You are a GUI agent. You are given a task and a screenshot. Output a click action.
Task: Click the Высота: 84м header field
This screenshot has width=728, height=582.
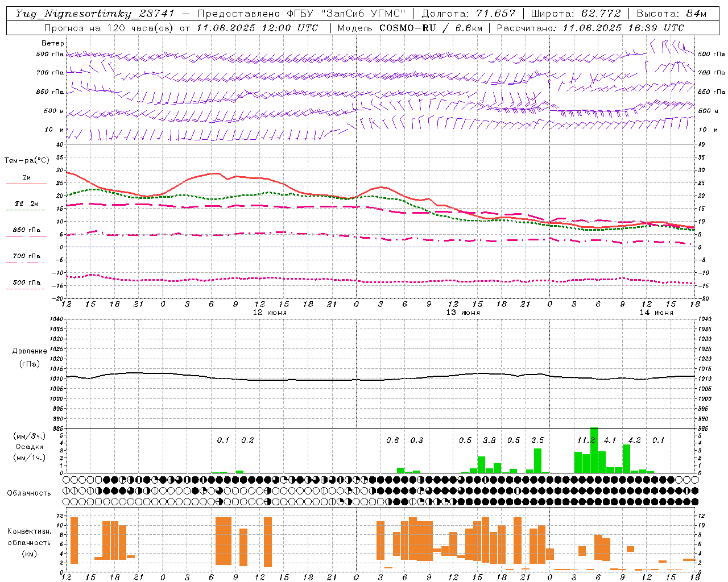click(672, 14)
